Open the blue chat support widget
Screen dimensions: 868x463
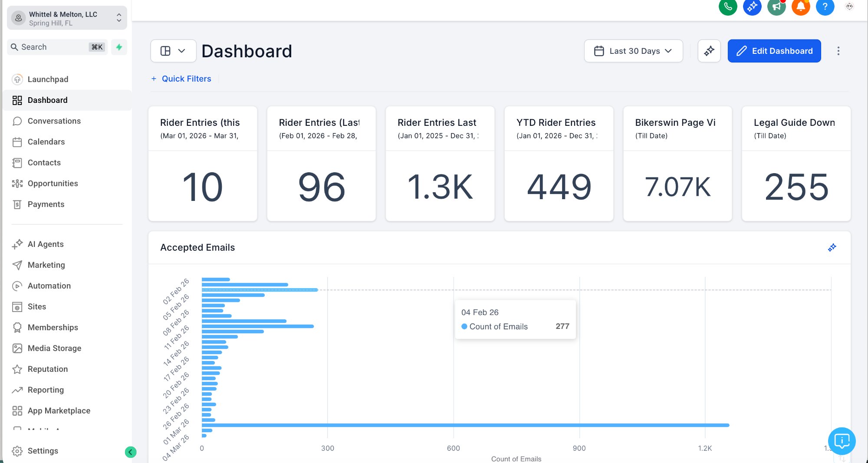click(x=842, y=441)
